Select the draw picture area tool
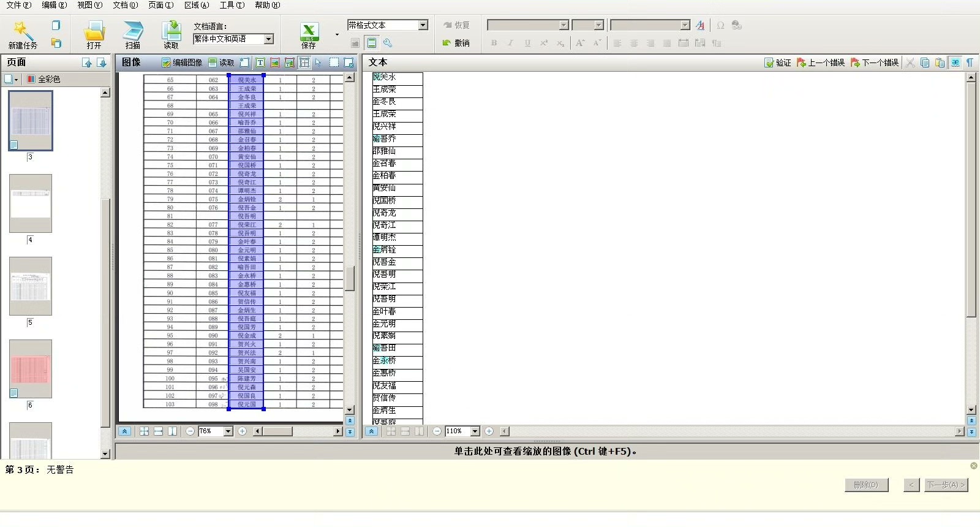 [275, 63]
